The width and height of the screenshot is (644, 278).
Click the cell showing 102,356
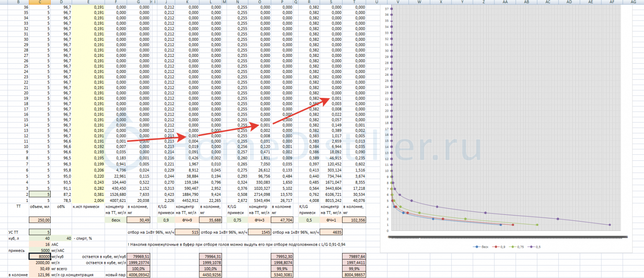tap(354, 220)
